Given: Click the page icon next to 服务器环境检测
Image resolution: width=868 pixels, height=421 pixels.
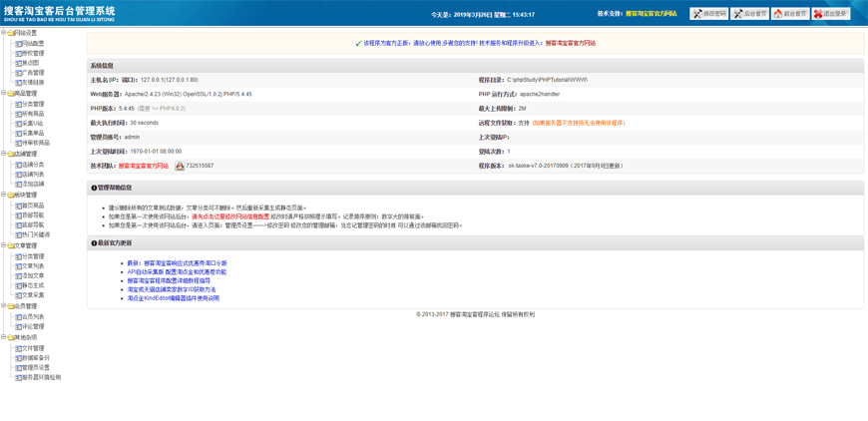Looking at the screenshot, I should point(18,377).
